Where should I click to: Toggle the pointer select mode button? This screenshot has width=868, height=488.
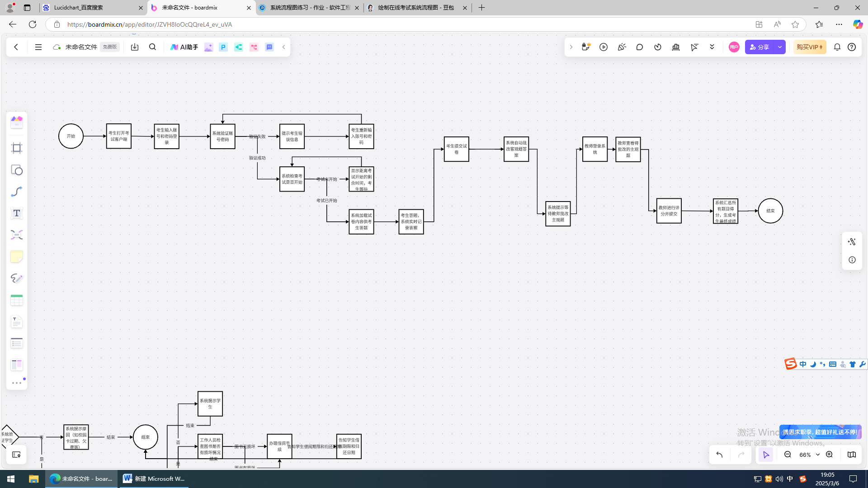[x=766, y=455]
